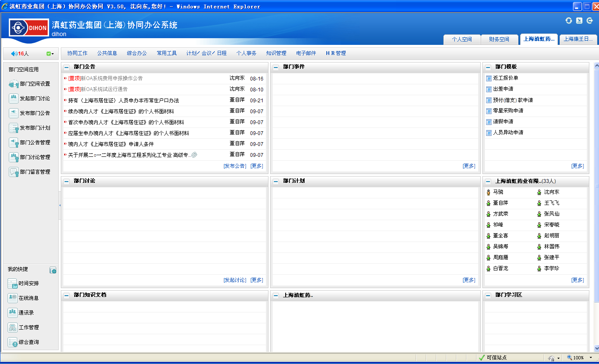Screen dimensions: 599x364
Task: Click the 发布部门公告 sidebar icon
Action: click(x=13, y=113)
